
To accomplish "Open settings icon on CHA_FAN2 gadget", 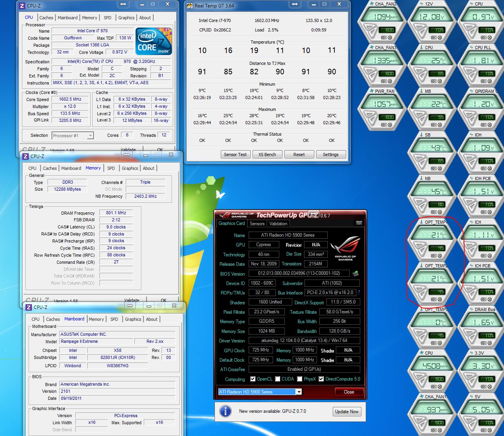I will (384, 37).
